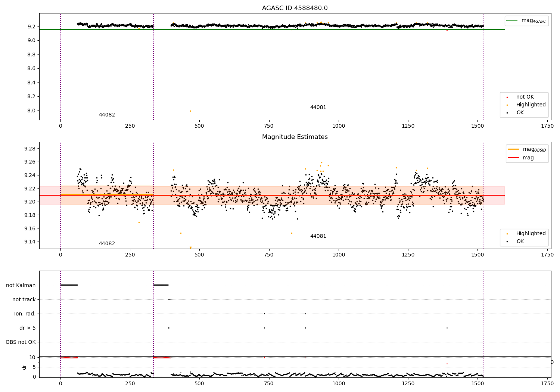The image size is (560, 392).
Task: Click the 'not Kalman' axis label
Action: (x=21, y=286)
